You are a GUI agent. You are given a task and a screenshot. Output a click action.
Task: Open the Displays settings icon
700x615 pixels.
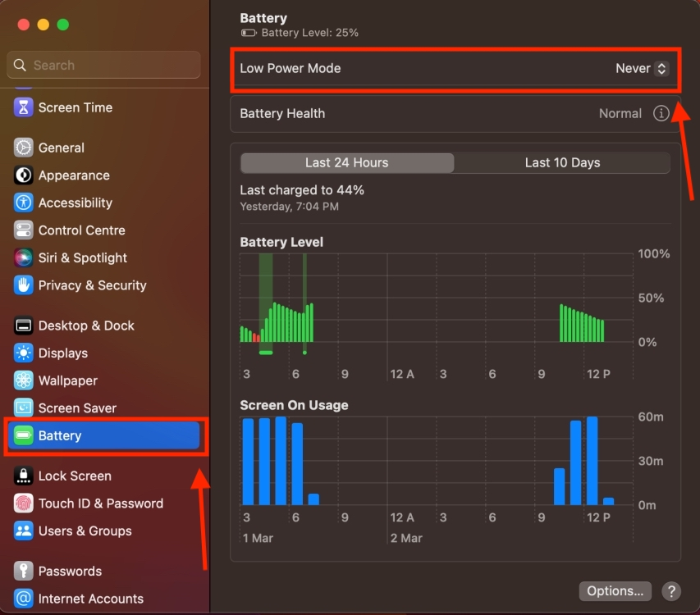pyautogui.click(x=25, y=353)
